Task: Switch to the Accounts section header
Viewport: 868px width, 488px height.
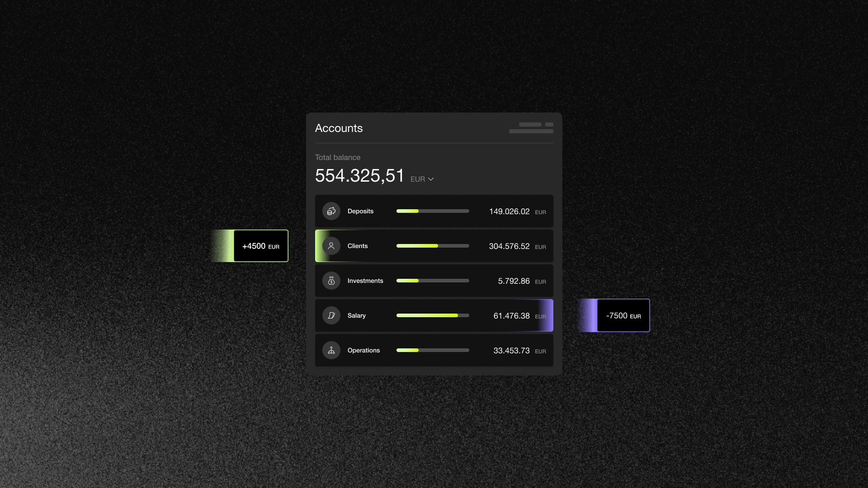Action: tap(339, 128)
